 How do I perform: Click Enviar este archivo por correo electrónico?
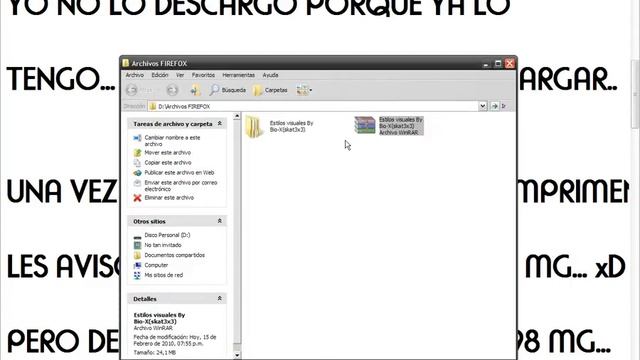(181, 186)
